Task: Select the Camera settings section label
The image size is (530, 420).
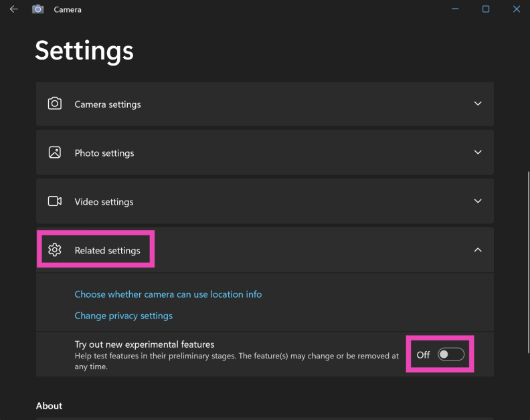Action: pos(108,104)
